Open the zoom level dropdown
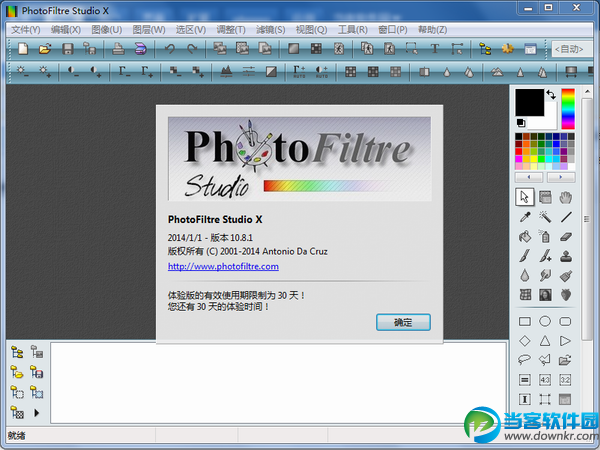The image size is (600, 450). pyautogui.click(x=572, y=48)
